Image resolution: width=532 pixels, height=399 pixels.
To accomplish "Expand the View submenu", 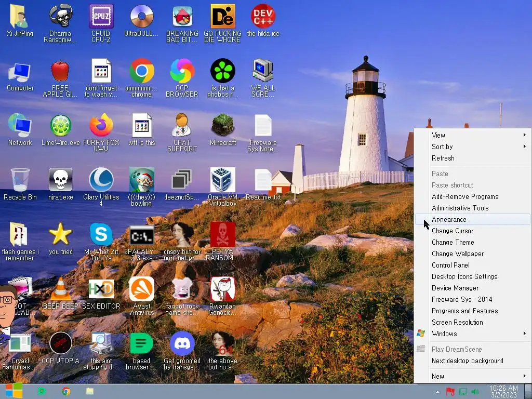I will click(x=473, y=135).
